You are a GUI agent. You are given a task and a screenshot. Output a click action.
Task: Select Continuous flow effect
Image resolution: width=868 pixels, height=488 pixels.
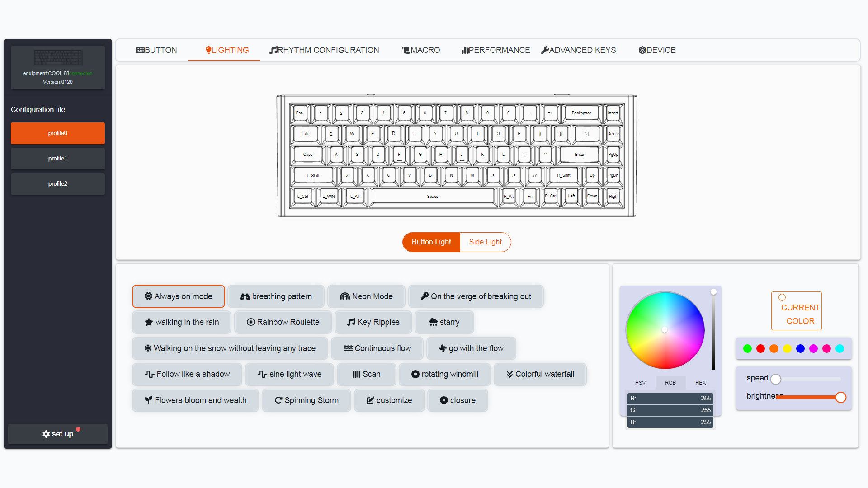pos(377,348)
